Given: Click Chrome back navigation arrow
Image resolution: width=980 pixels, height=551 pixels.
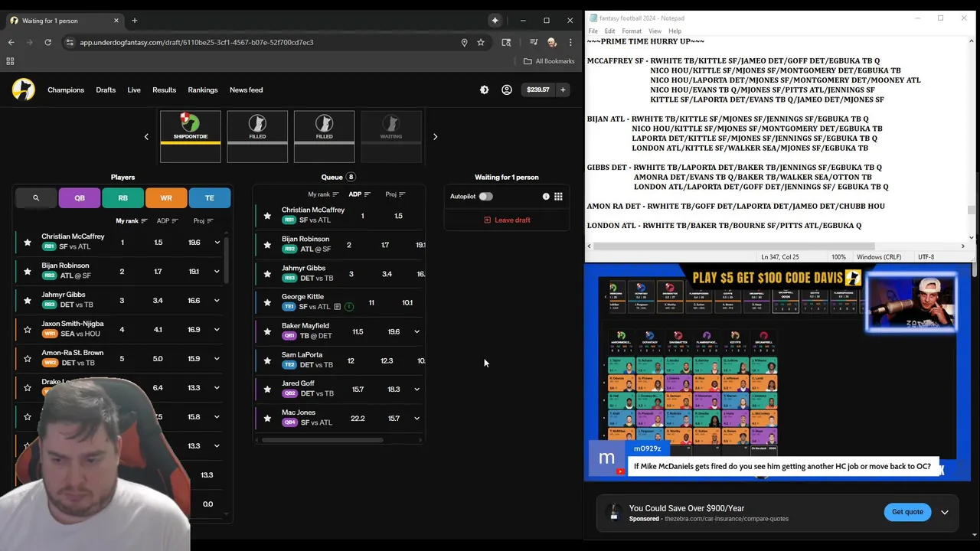Looking at the screenshot, I should 11,42.
